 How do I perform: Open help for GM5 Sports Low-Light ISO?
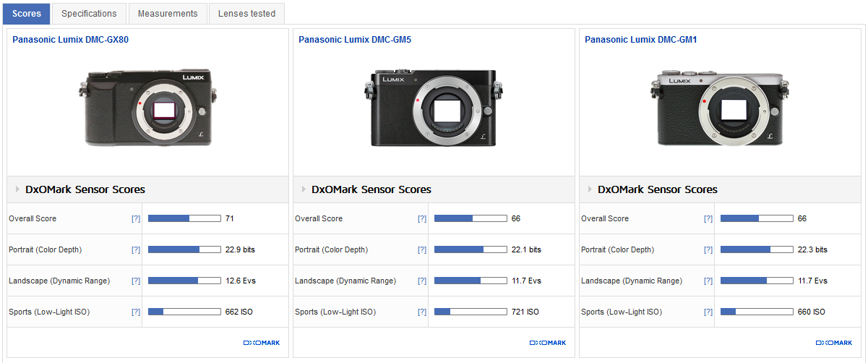(x=421, y=312)
